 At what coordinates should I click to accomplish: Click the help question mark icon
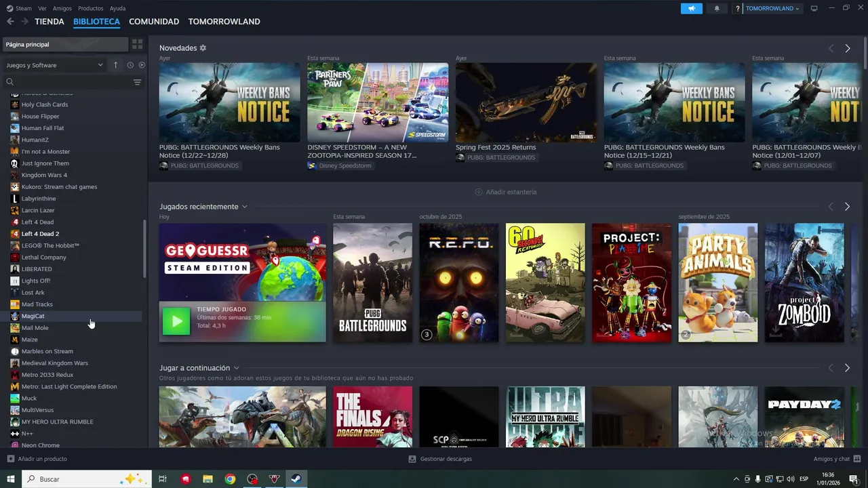(x=738, y=8)
